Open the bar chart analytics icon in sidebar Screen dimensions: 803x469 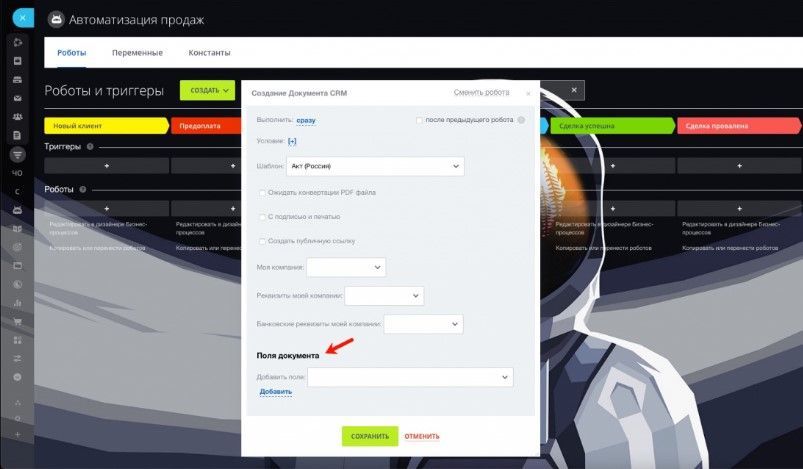pyautogui.click(x=17, y=303)
